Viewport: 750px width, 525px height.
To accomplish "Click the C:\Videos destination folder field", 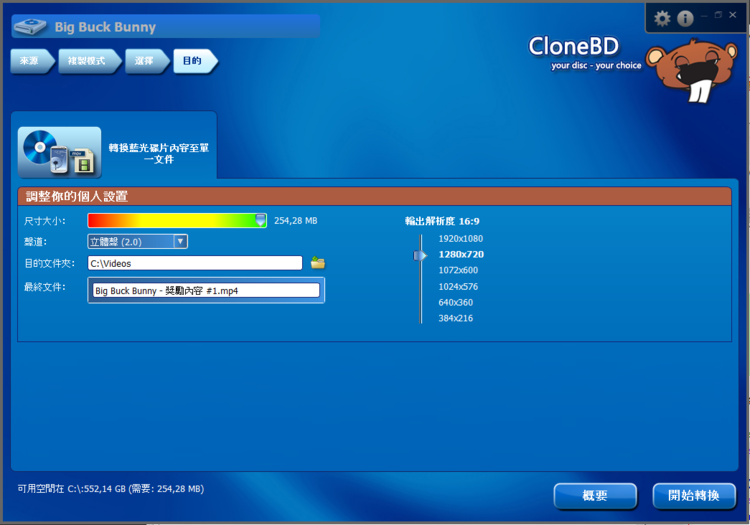I will [195, 263].
